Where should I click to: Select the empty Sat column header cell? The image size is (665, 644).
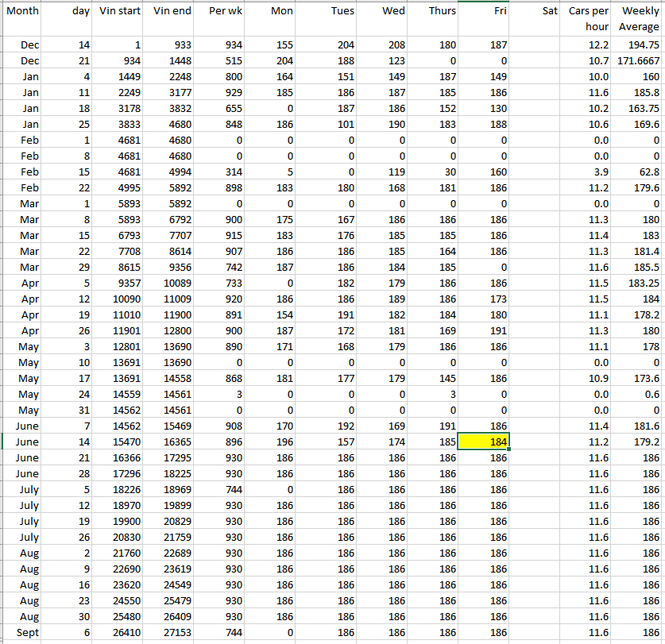[x=536, y=12]
